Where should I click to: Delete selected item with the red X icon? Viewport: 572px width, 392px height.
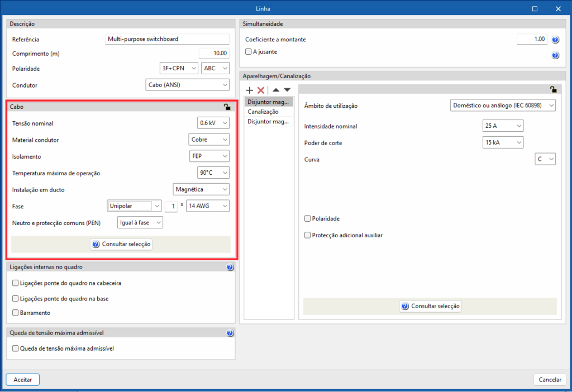(261, 90)
